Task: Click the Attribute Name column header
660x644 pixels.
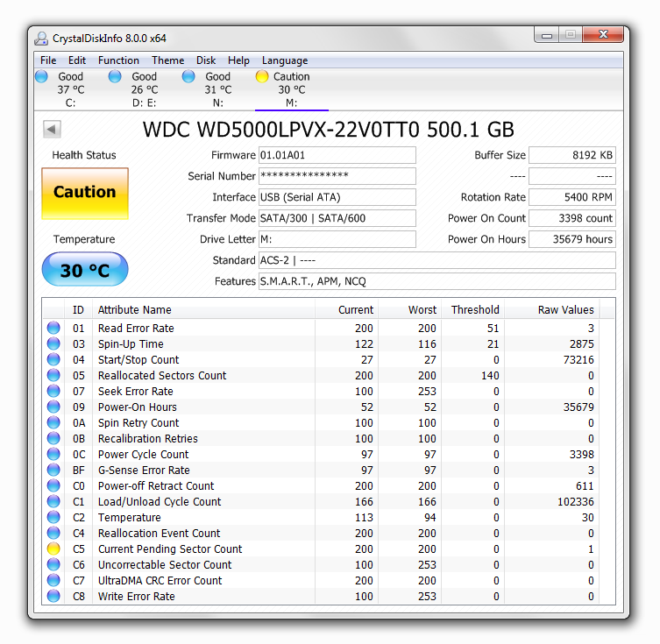Action: 134,309
